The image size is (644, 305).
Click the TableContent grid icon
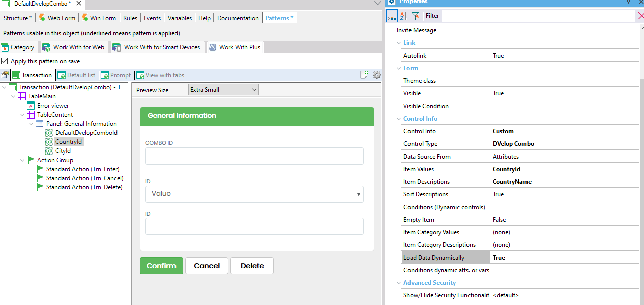(x=31, y=115)
